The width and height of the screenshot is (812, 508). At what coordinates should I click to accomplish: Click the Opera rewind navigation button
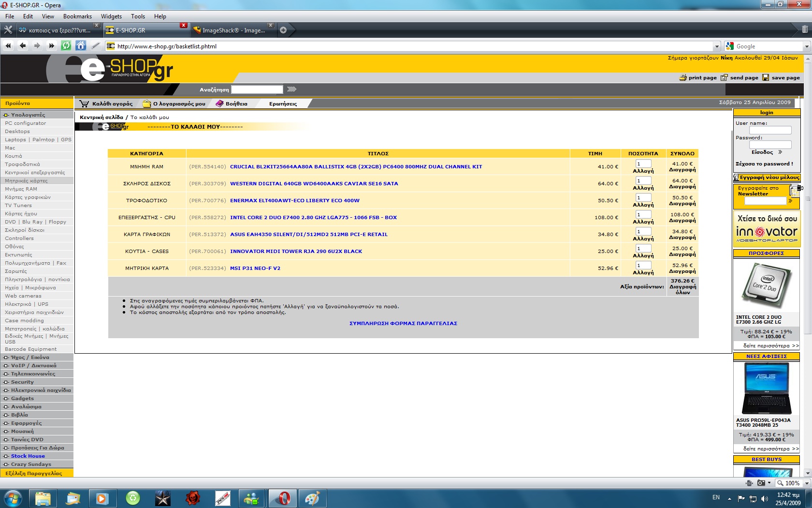click(8, 46)
